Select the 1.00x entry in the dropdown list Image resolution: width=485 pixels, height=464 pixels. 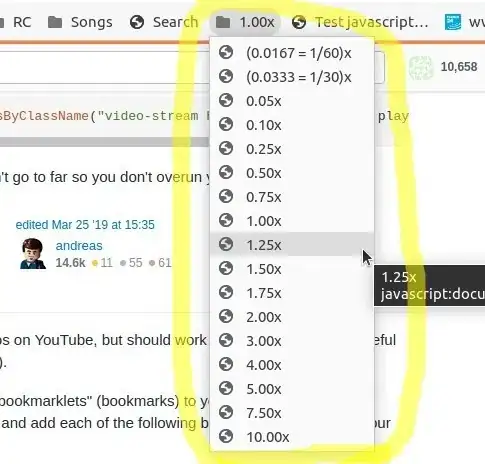[292, 221]
